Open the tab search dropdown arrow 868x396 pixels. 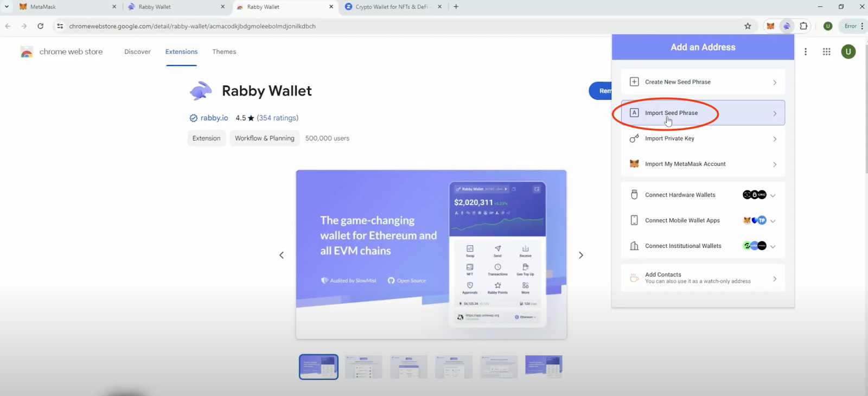[x=7, y=7]
